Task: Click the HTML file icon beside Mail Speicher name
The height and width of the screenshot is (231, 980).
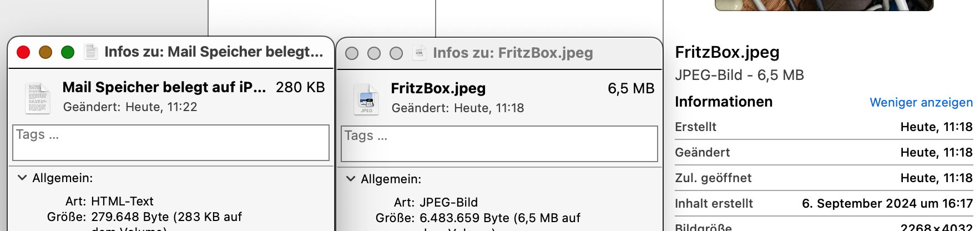Action: tap(38, 98)
